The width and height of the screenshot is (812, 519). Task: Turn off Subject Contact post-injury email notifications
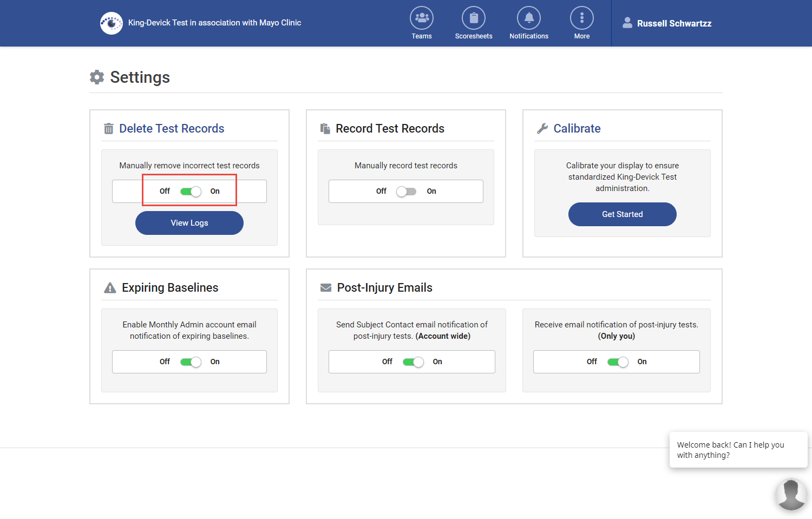(414, 362)
